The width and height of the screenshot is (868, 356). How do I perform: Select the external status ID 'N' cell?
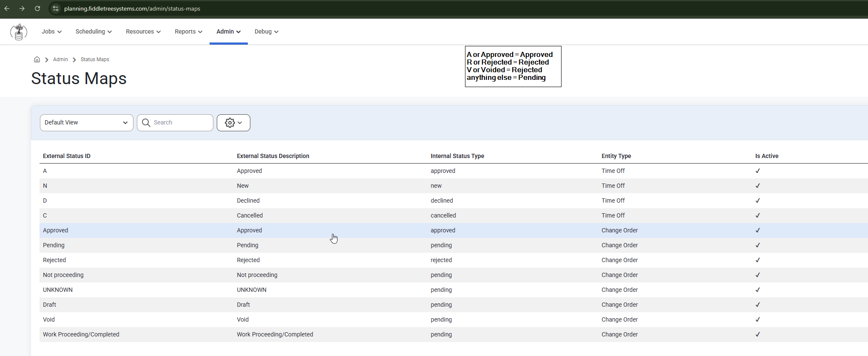pos(45,186)
